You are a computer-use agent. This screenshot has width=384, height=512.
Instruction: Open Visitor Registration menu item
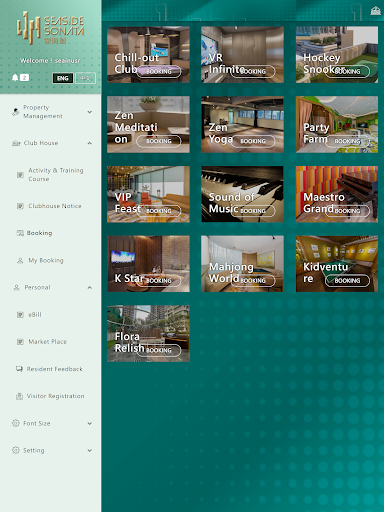tap(55, 396)
